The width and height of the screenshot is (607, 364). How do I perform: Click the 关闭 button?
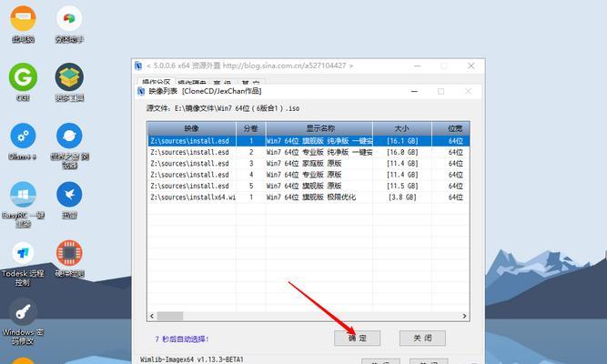click(x=422, y=338)
